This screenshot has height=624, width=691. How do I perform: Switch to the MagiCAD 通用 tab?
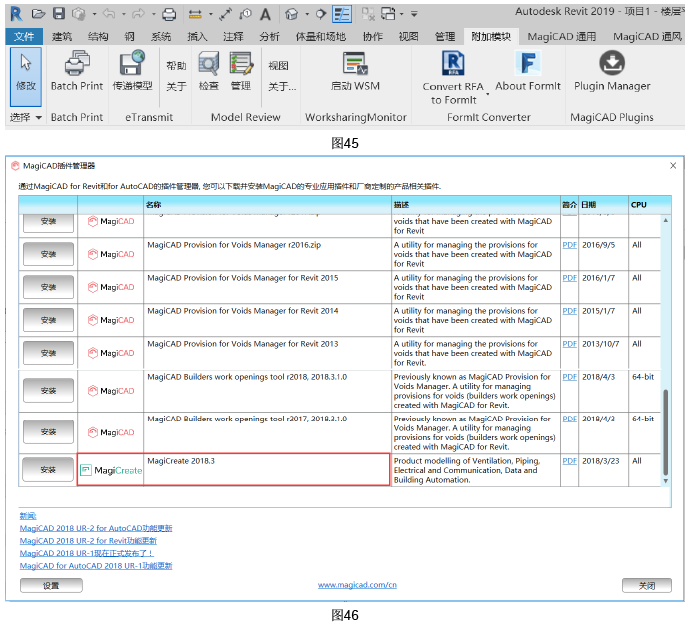561,37
